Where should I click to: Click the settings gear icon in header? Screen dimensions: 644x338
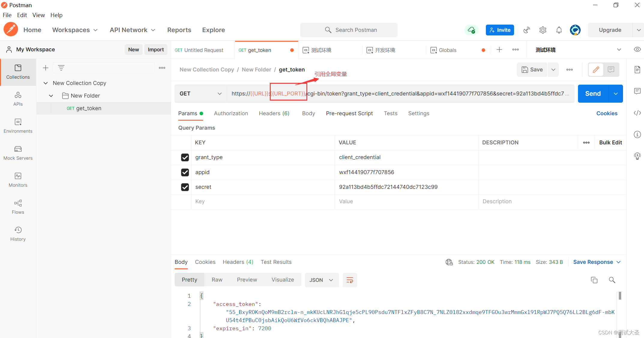click(x=543, y=30)
